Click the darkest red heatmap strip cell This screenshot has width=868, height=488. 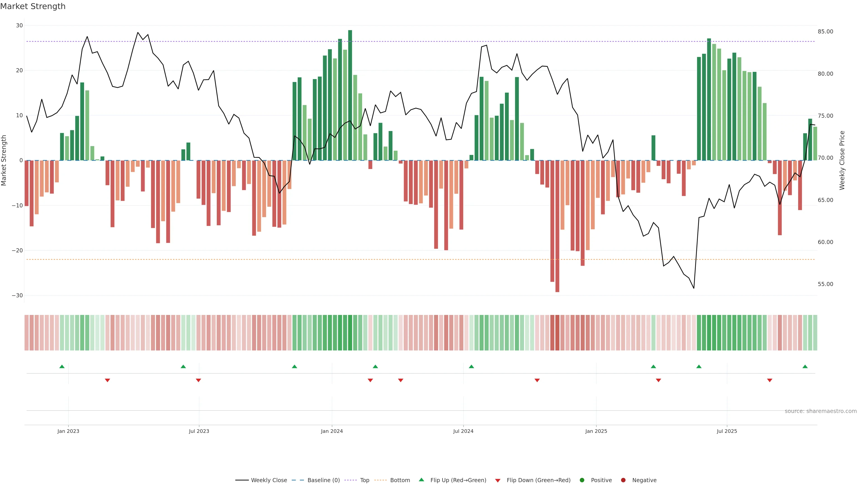(x=557, y=333)
